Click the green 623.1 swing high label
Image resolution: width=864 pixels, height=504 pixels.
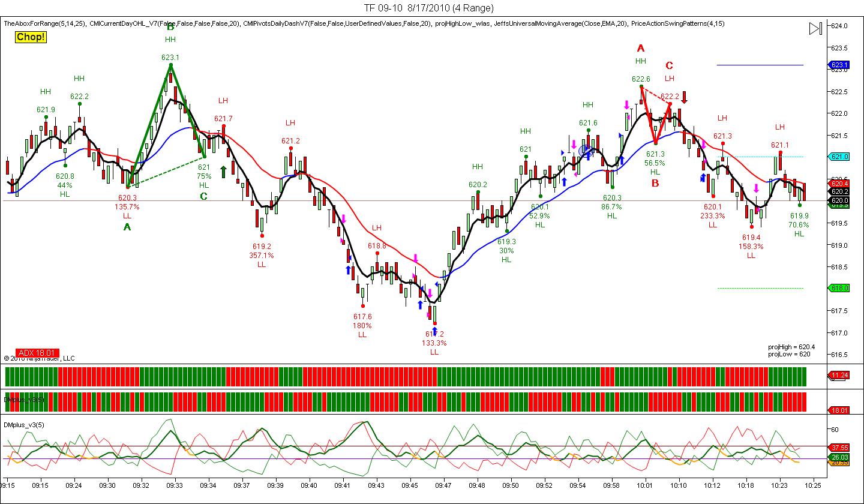coord(170,58)
